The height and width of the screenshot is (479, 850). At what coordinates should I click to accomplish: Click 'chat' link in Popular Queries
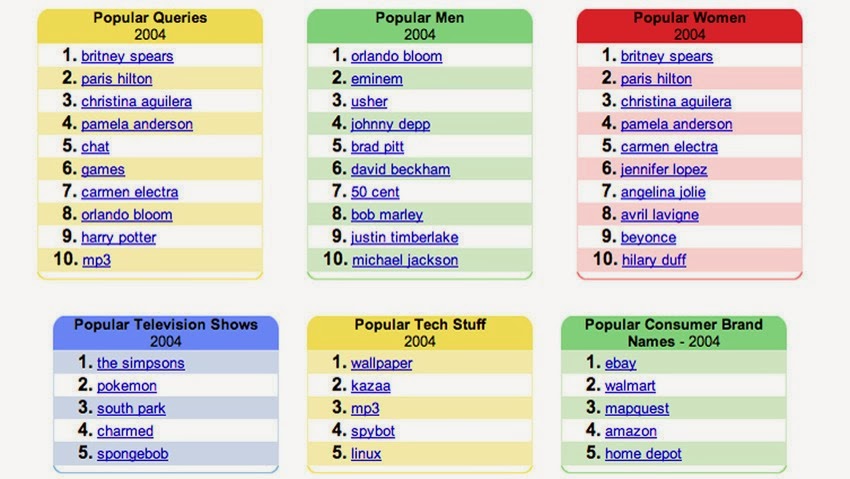tap(95, 147)
